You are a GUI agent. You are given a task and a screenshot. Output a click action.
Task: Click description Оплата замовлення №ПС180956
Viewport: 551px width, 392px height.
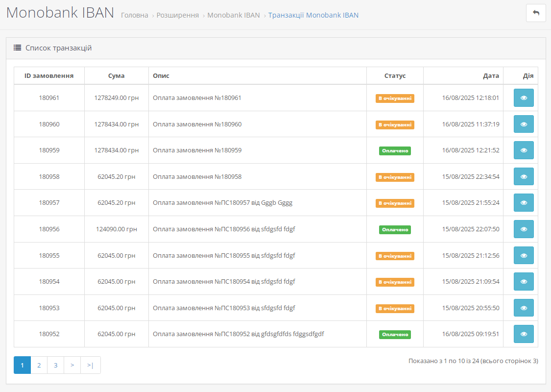pyautogui.click(x=224, y=229)
